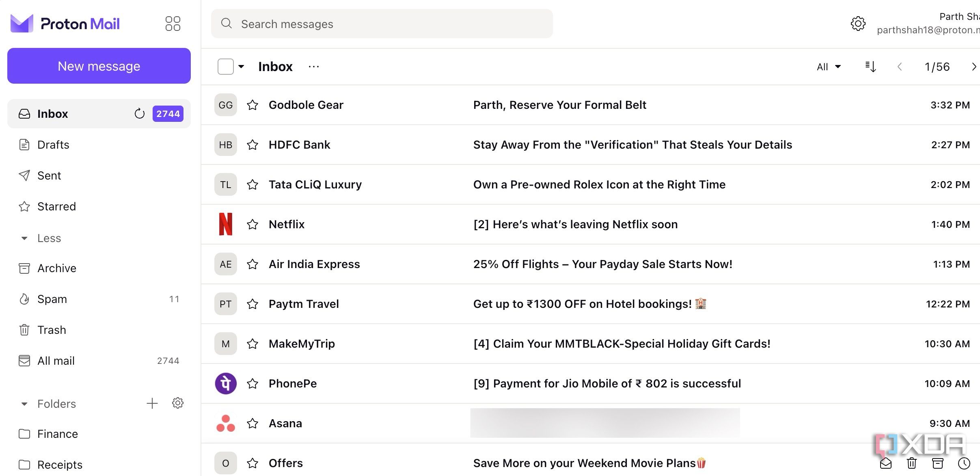Open the Sent folder

[99, 175]
